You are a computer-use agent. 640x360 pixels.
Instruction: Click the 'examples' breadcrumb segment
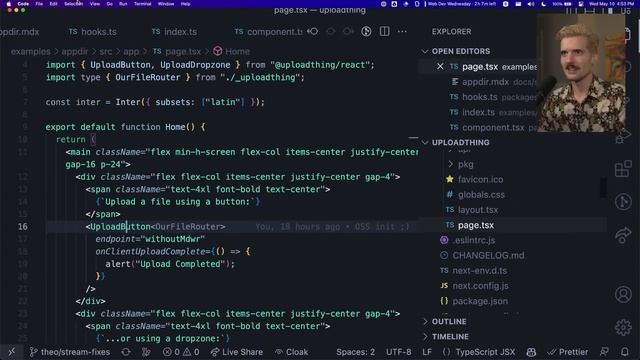[x=31, y=51]
